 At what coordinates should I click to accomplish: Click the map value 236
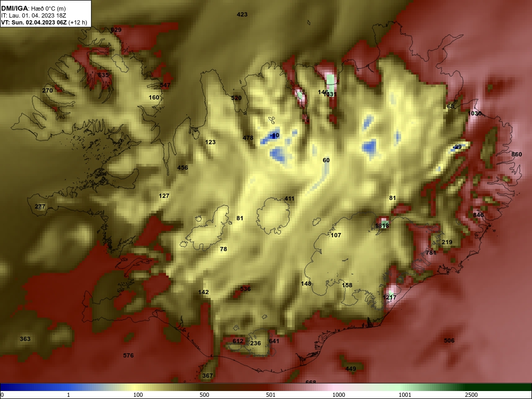(x=255, y=343)
